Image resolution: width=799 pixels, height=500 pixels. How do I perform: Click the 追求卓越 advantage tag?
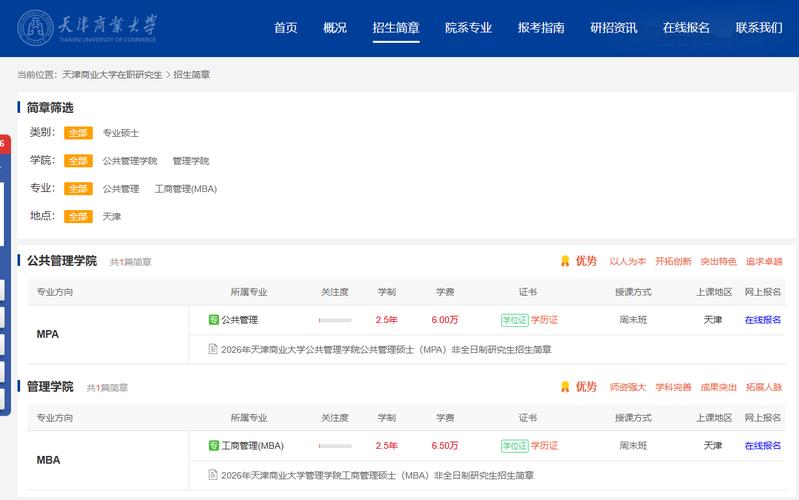(764, 261)
